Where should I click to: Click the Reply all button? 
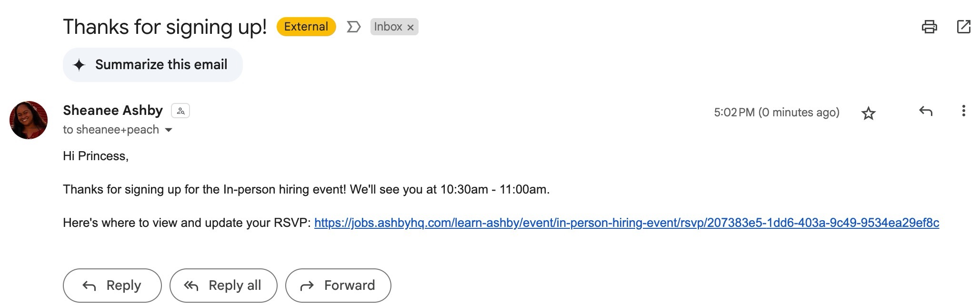(x=223, y=286)
